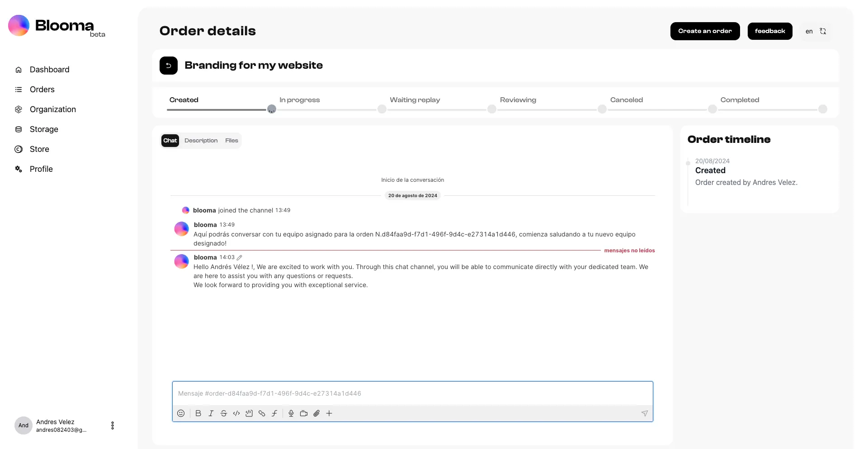Toggle italic text formatting
The width and height of the screenshot is (868, 449).
pos(211,413)
